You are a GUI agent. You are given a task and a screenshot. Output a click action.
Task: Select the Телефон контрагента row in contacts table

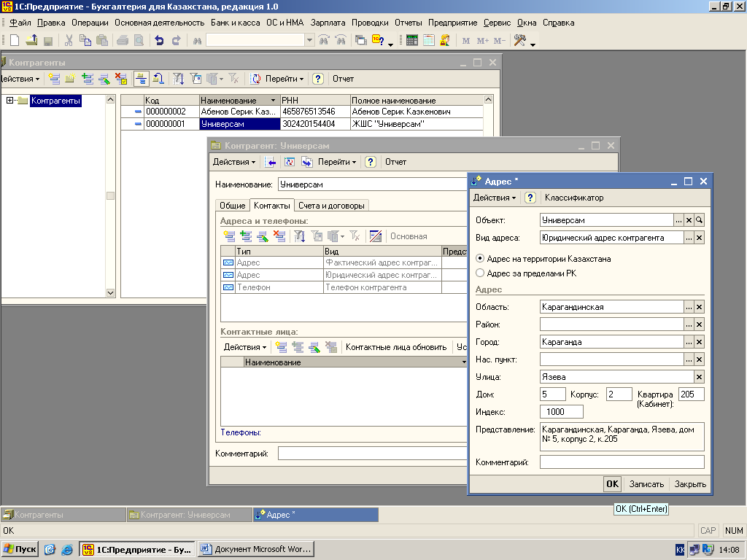point(344,287)
